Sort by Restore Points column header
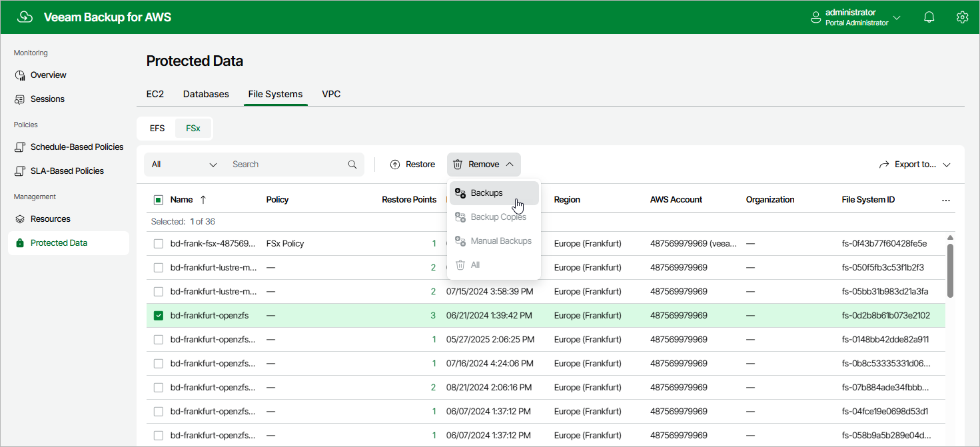The image size is (980, 447). point(409,200)
